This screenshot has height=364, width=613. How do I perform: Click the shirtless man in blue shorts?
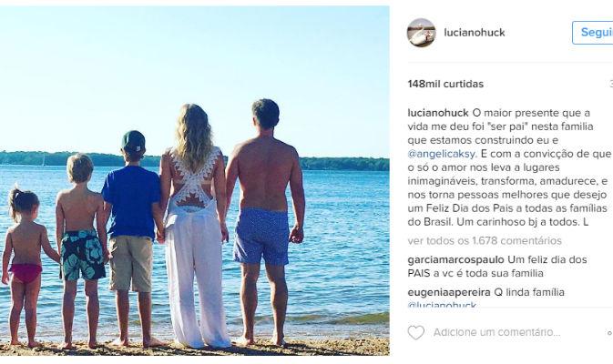tap(265, 223)
